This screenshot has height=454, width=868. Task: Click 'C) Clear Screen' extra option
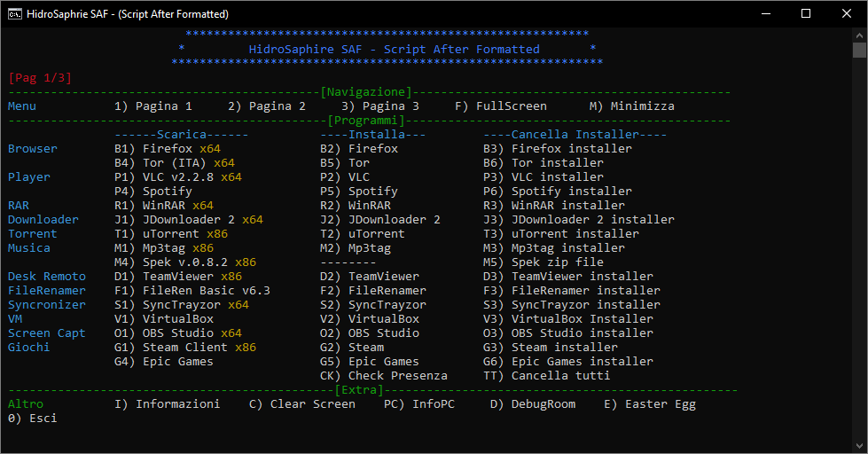pyautogui.click(x=302, y=404)
